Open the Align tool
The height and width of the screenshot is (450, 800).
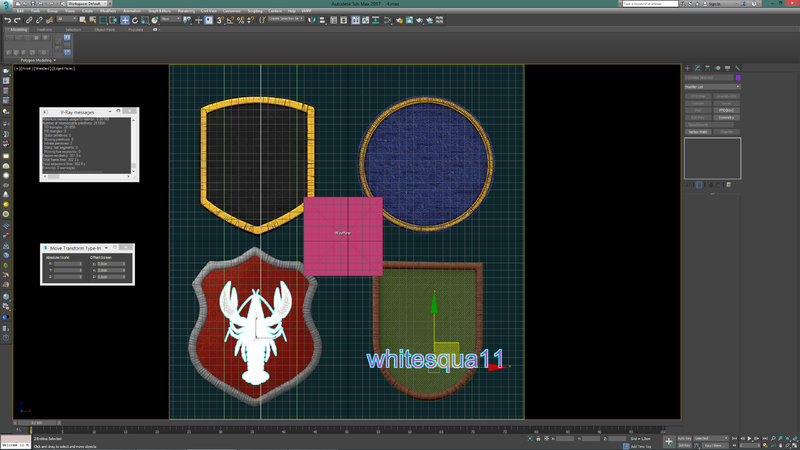322,20
